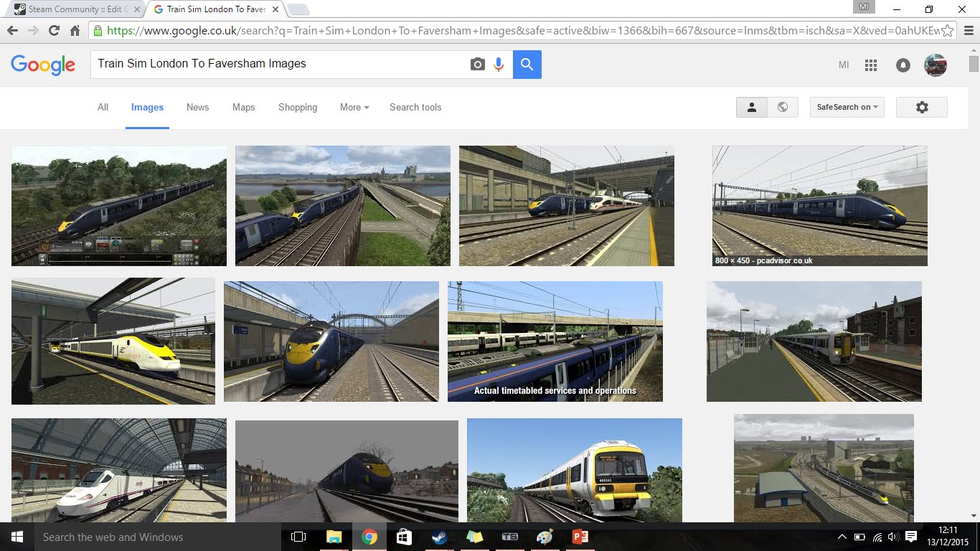This screenshot has height=551, width=980.
Task: Switch to the News results tab
Action: point(197,107)
